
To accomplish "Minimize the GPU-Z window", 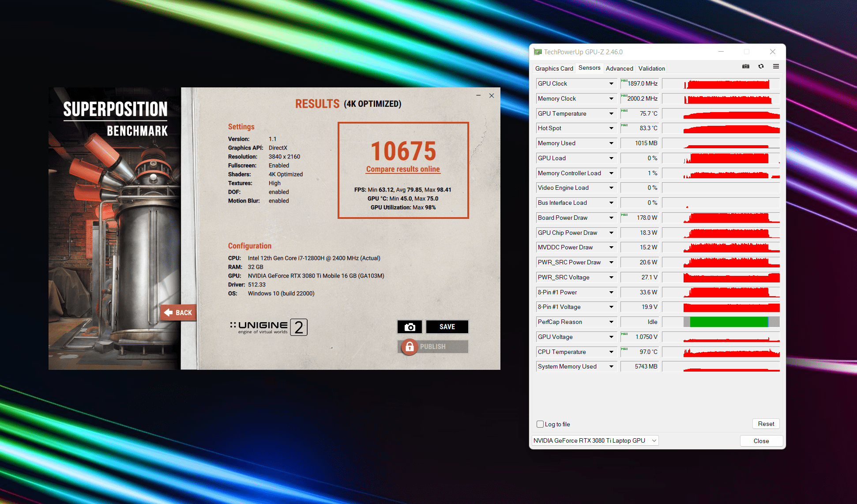I will point(721,52).
